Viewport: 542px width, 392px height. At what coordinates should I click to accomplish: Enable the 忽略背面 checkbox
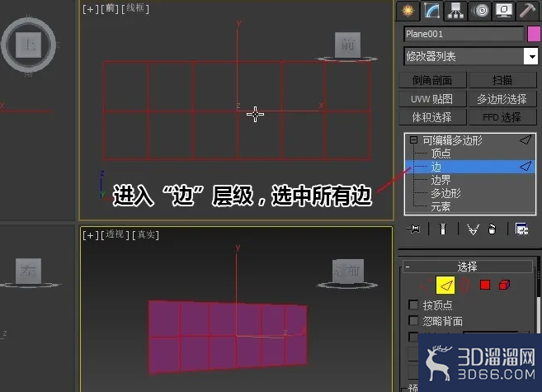413,320
